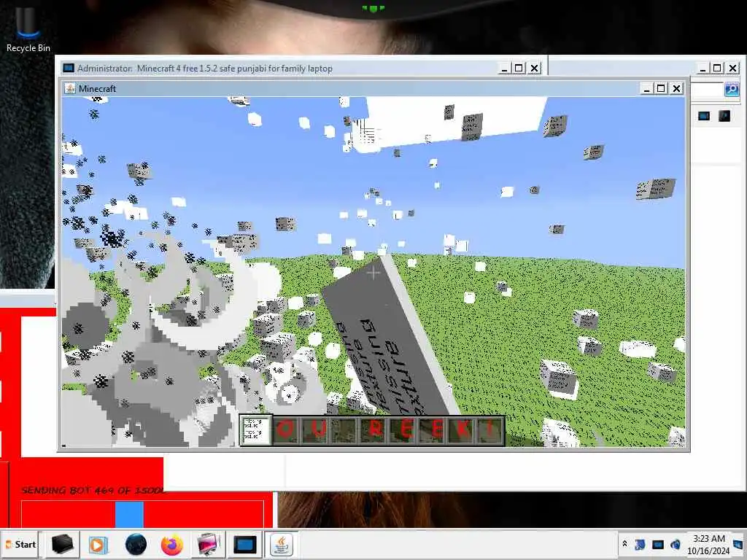747x560 pixels.
Task: Click the blue chunk of the bot-sending progress bar
Action: pyautogui.click(x=129, y=515)
